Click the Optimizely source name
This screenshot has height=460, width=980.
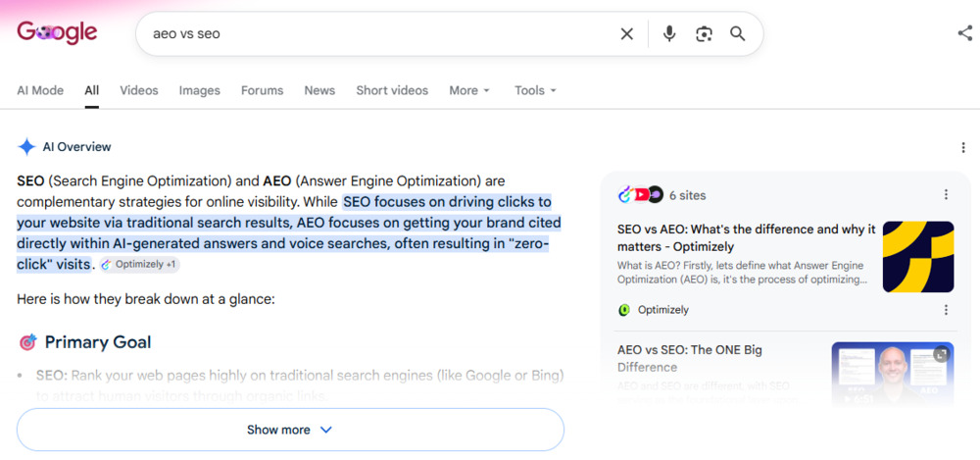663,310
